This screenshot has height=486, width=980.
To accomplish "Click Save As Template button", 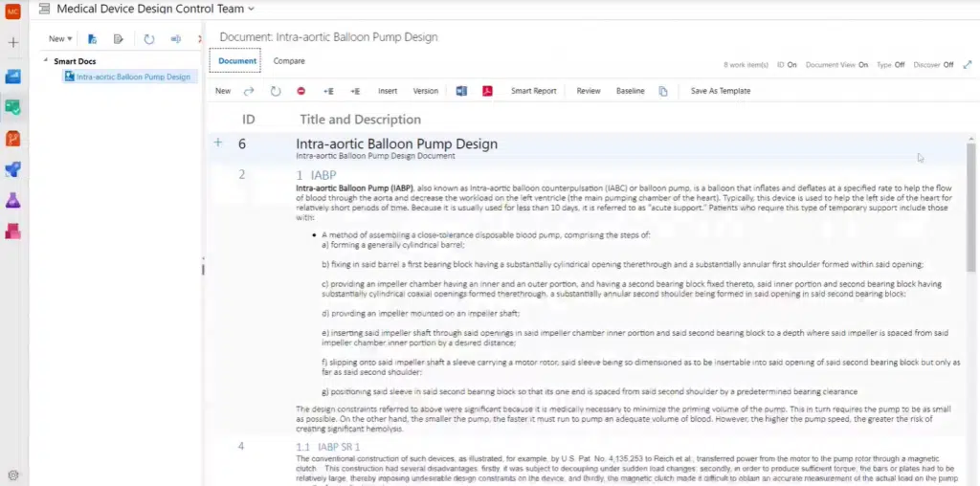I will coord(720,91).
